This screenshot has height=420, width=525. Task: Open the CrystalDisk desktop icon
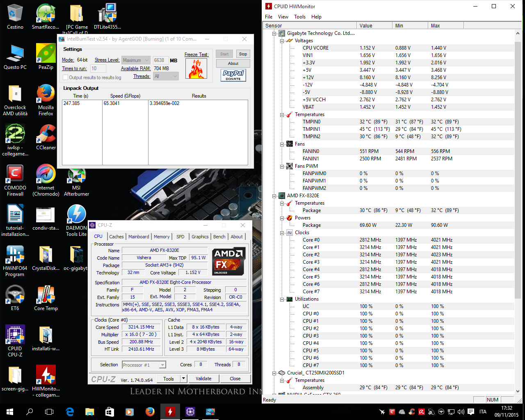tap(46, 258)
